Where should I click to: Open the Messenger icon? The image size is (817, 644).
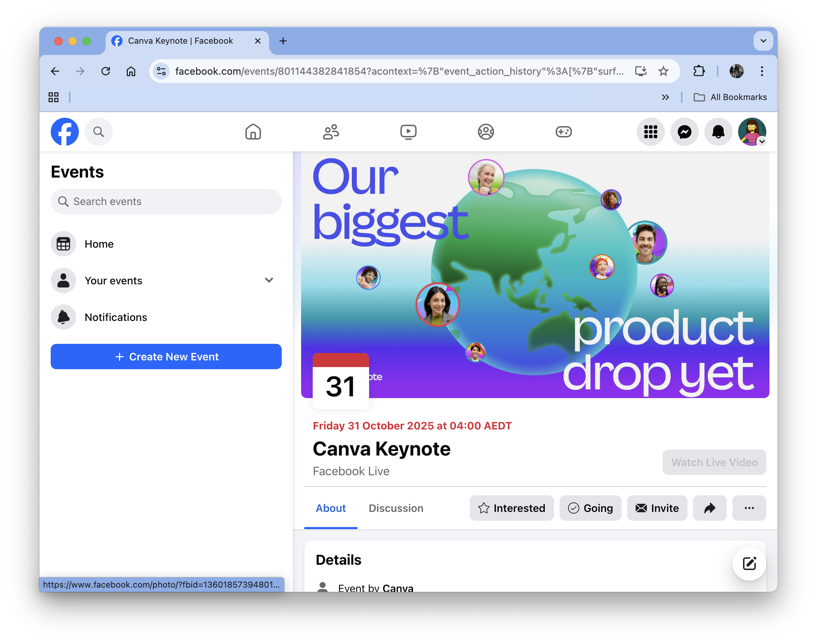point(685,132)
